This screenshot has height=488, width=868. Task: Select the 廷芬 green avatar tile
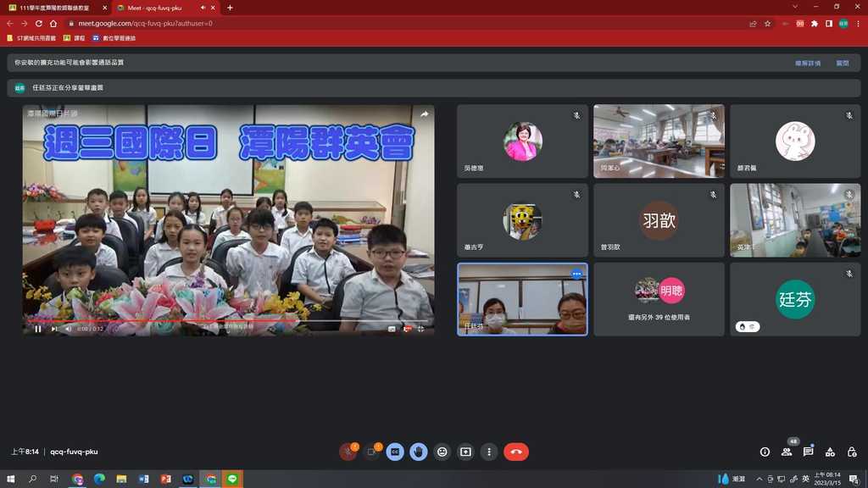795,299
